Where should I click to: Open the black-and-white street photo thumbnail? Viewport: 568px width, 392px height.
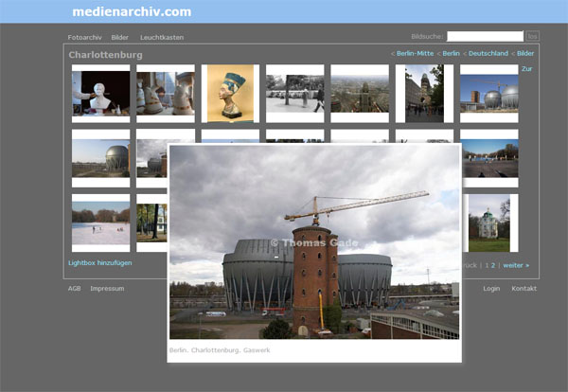294,93
